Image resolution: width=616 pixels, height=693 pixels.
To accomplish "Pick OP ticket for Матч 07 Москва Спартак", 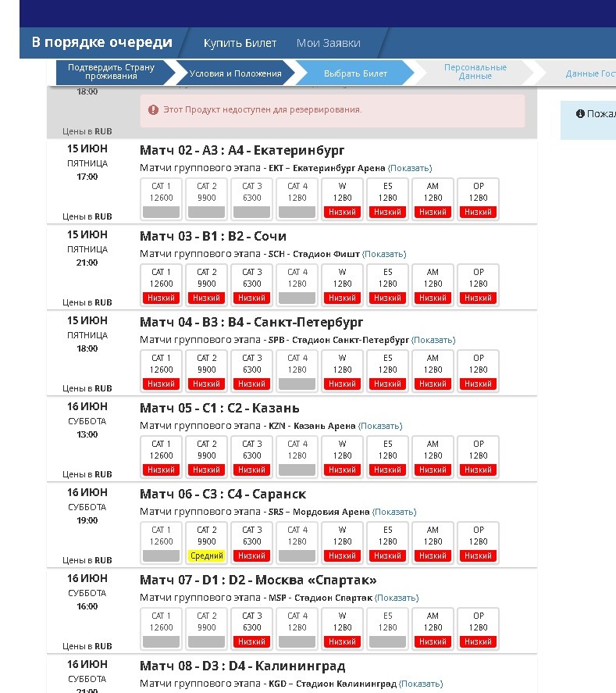I will [479, 628].
